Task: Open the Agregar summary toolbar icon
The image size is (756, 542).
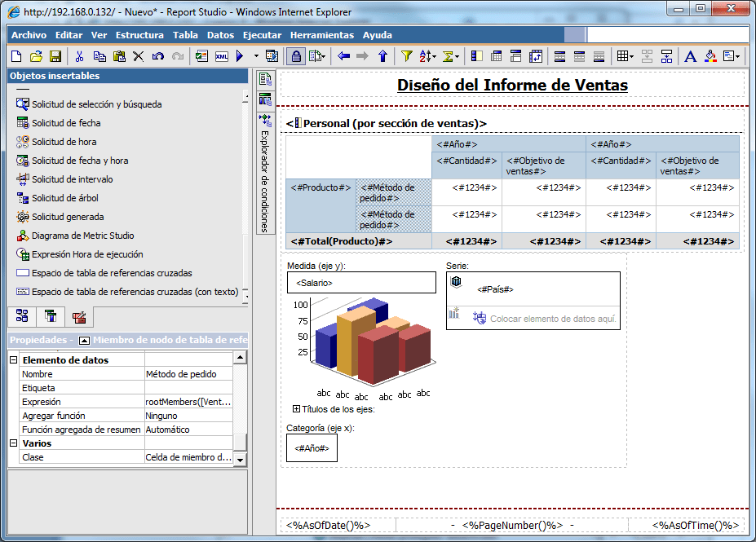Action: [448, 56]
